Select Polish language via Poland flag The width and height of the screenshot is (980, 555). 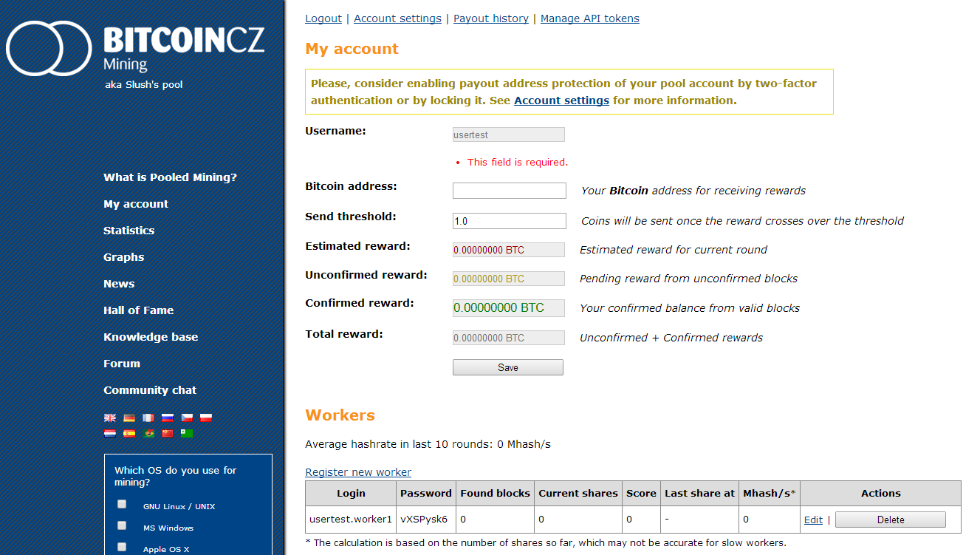206,418
